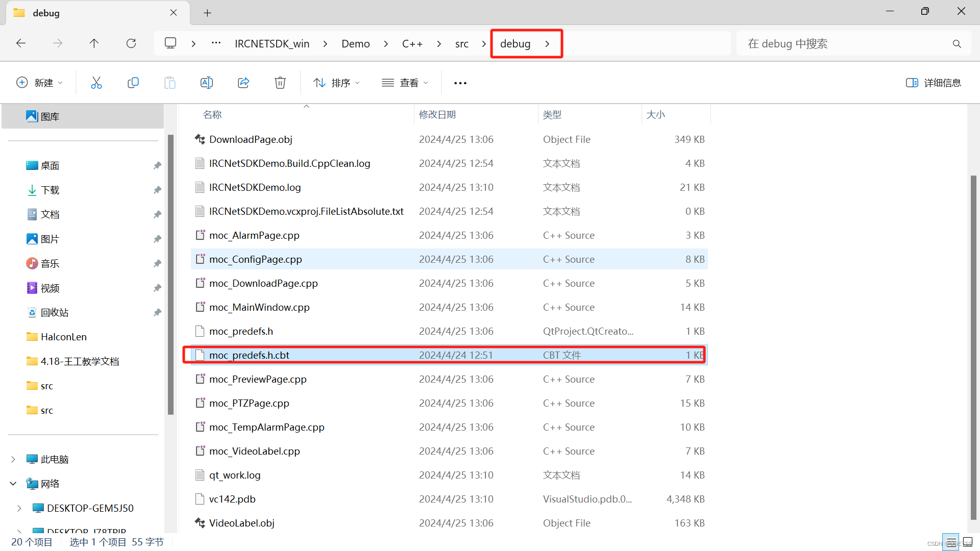Click the Cut scissors icon
The image size is (980, 551).
pyautogui.click(x=96, y=83)
